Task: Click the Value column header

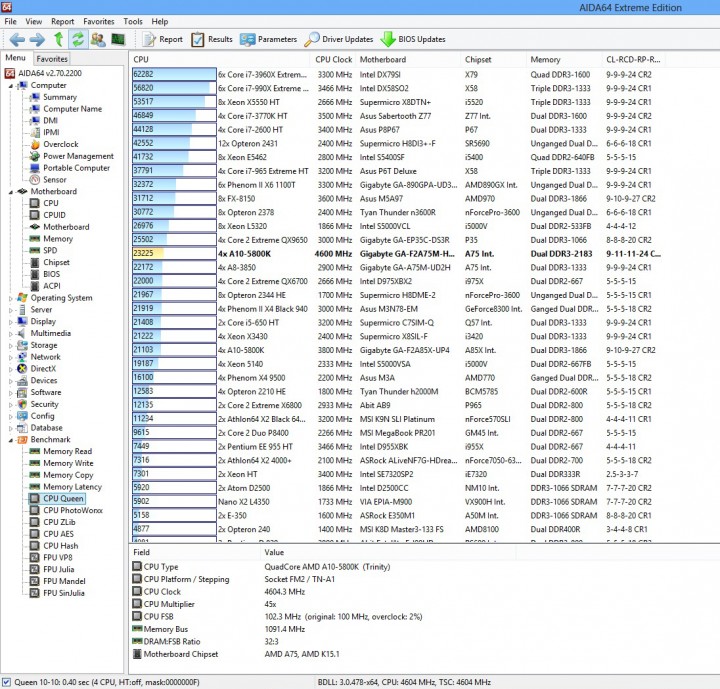Action: 388,552
